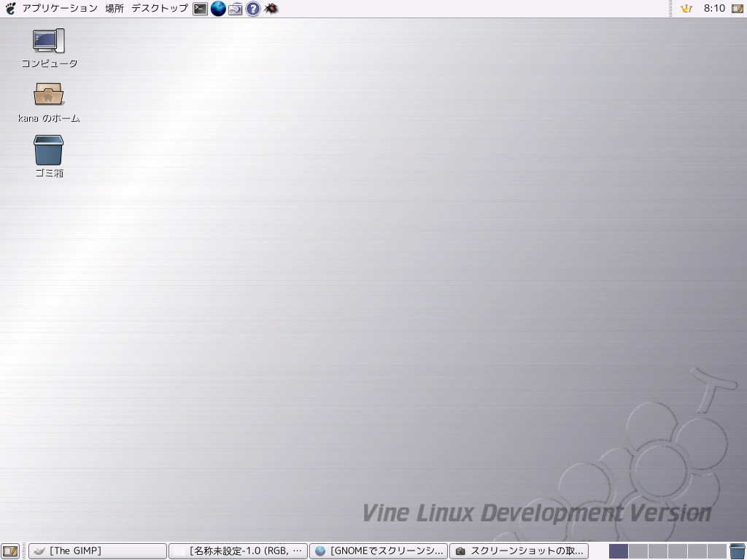Viewport: 747px width, 560px height.
Task: Open the GNOME foot main menu icon
Action: click(x=9, y=8)
